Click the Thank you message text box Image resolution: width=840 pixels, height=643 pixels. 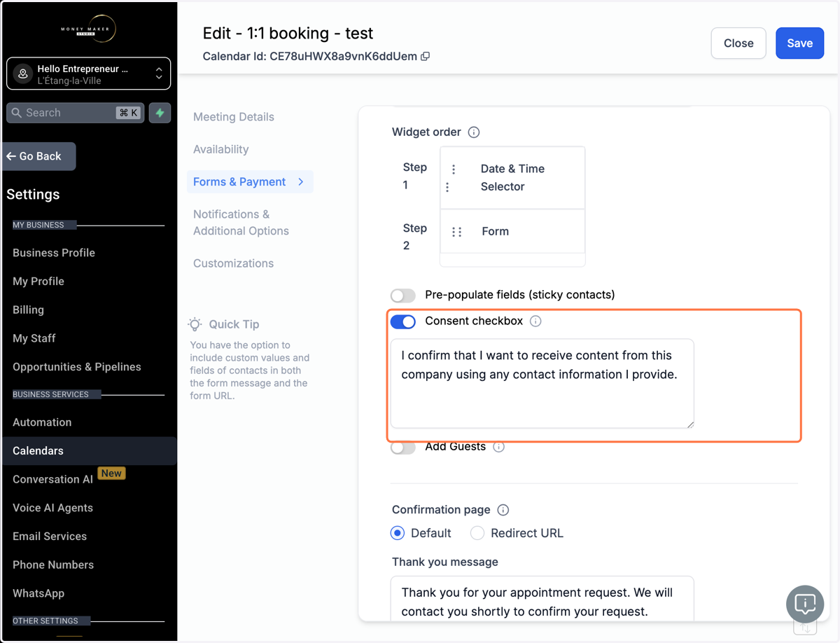542,599
